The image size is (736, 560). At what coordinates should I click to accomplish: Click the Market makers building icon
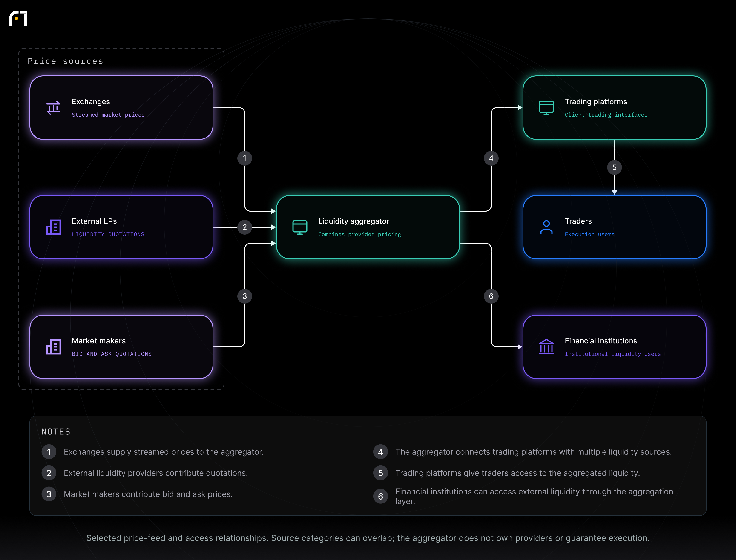coord(53,347)
